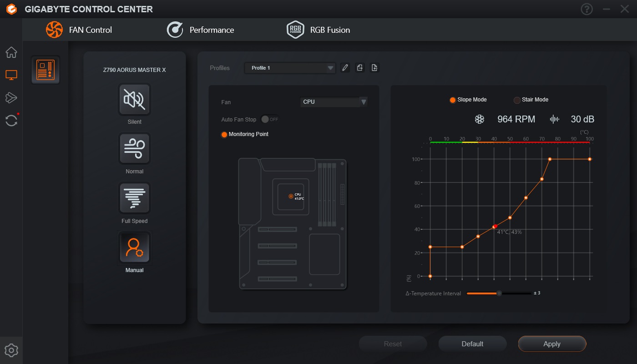This screenshot has height=364, width=637.
Task: Choose the Silent fan preset icon
Action: (135, 100)
